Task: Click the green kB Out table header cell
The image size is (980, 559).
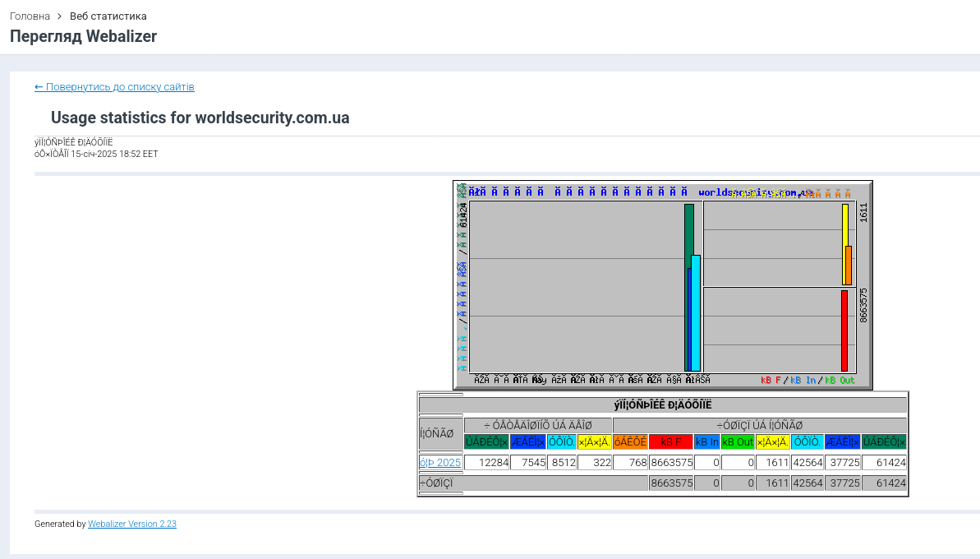Action: click(x=738, y=442)
